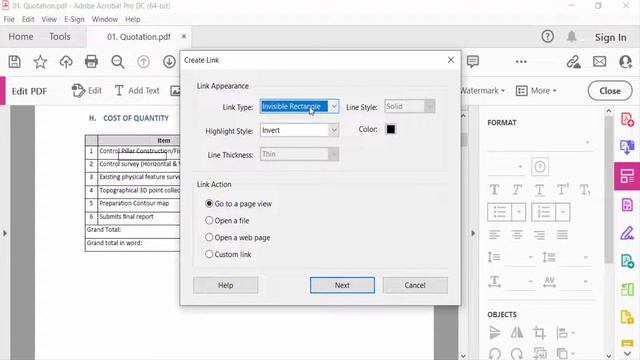Click the share link icon
The image size is (640, 360).
tap(573, 62)
